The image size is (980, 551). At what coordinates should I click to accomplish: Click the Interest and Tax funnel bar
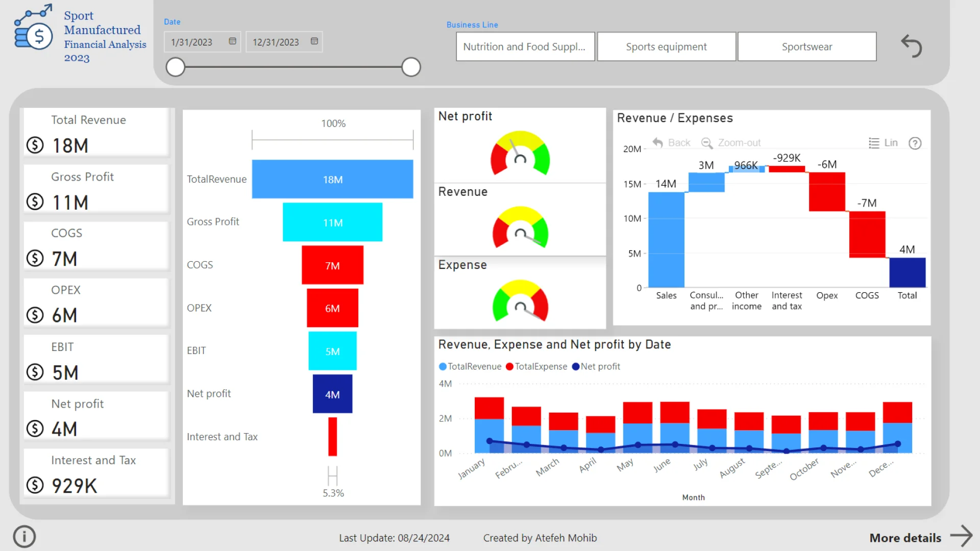(332, 437)
